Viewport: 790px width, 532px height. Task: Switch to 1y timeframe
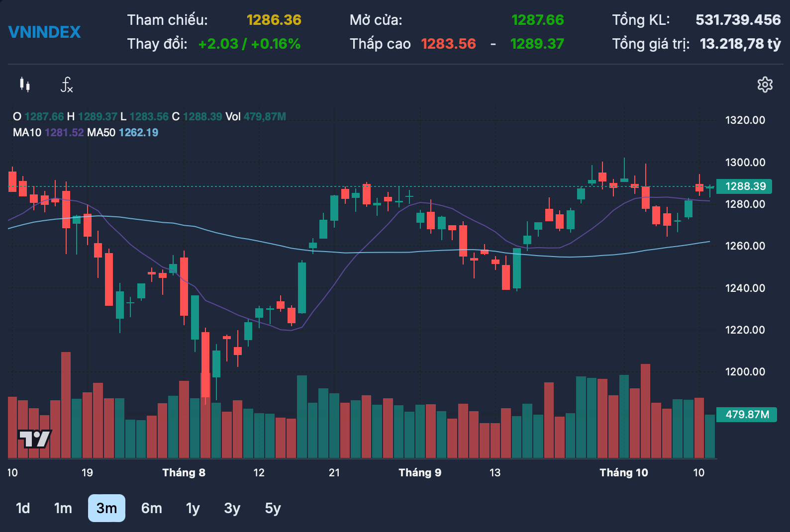(x=193, y=508)
